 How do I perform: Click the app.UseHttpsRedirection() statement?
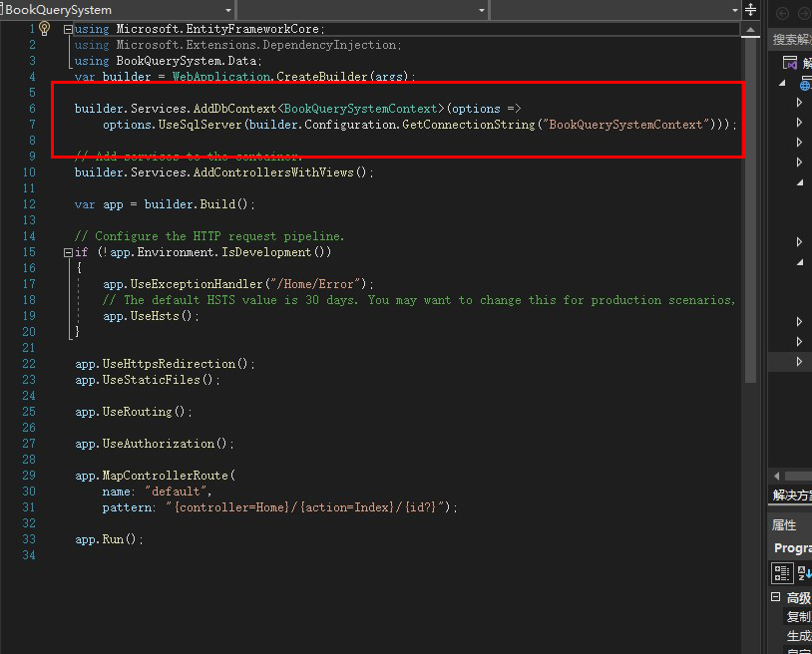[x=166, y=364]
